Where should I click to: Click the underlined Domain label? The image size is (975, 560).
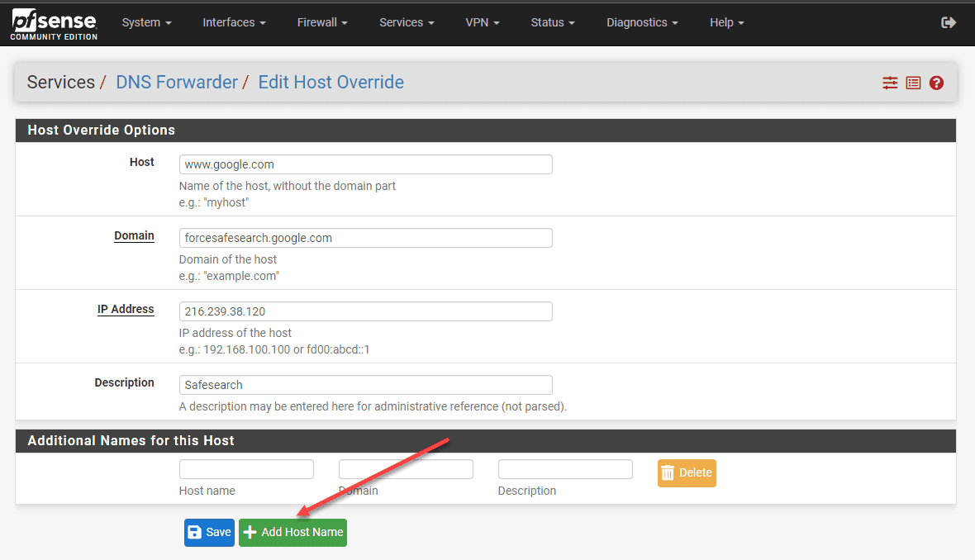tap(134, 235)
